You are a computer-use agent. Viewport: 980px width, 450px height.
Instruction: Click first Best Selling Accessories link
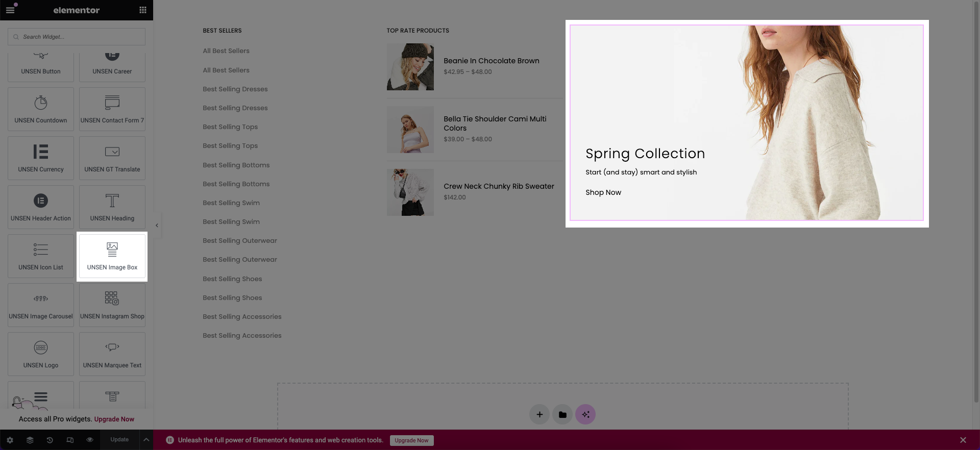242,316
